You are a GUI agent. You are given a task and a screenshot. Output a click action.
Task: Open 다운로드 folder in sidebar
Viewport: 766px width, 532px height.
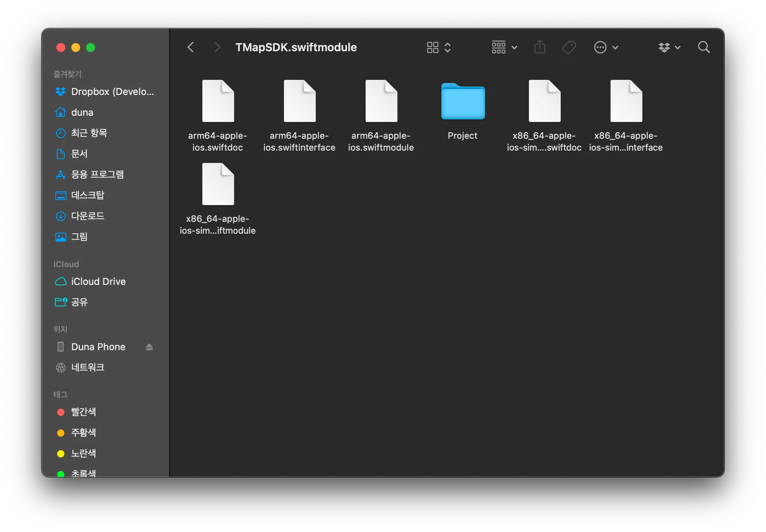pyautogui.click(x=88, y=216)
